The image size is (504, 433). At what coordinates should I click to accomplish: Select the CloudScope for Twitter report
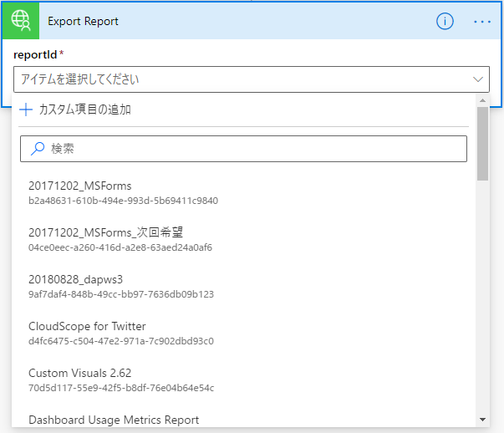[87, 326]
